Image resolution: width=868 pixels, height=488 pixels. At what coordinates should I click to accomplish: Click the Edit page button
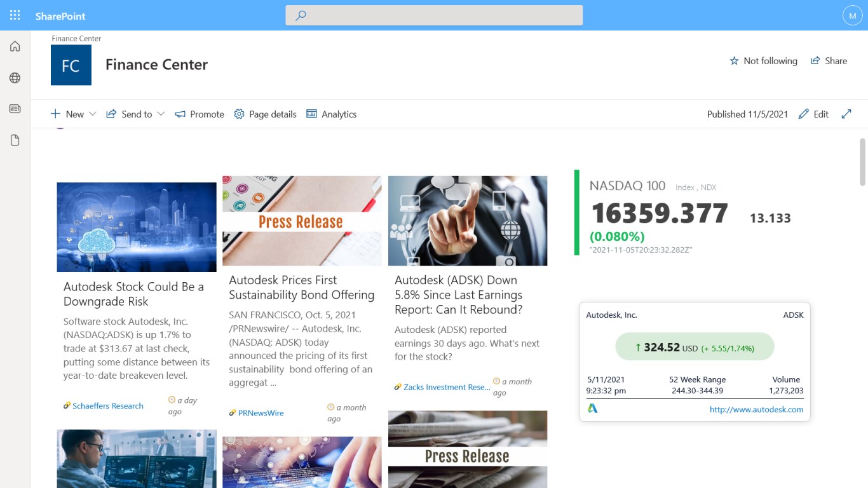click(813, 114)
